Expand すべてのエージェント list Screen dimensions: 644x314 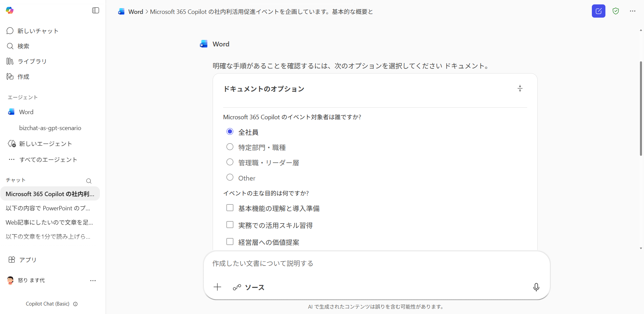pos(48,160)
